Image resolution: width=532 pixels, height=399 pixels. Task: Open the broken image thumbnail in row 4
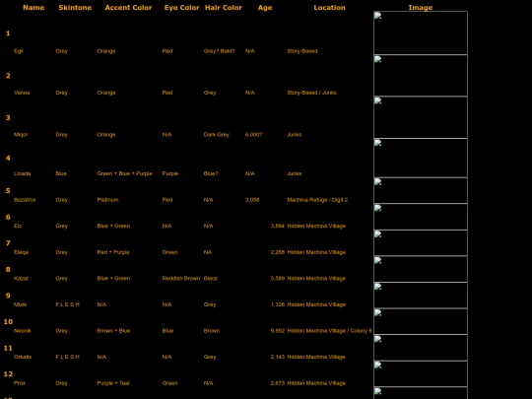point(421,158)
